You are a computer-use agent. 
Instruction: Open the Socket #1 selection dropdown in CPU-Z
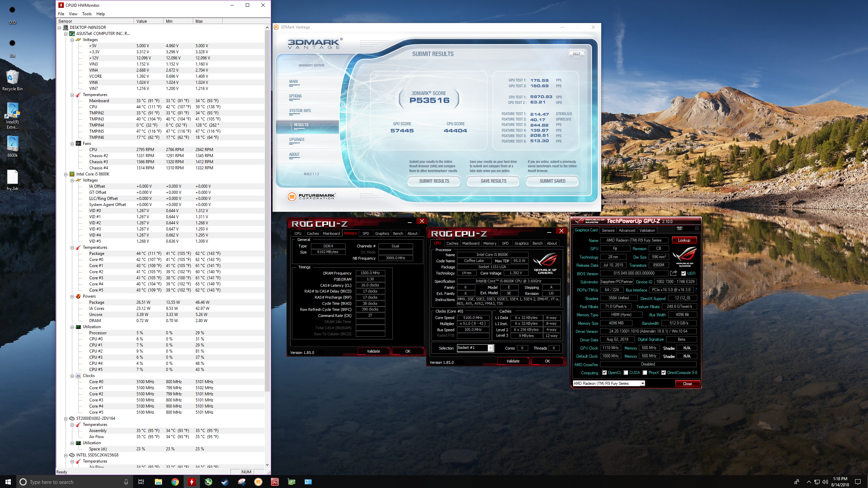click(x=490, y=348)
